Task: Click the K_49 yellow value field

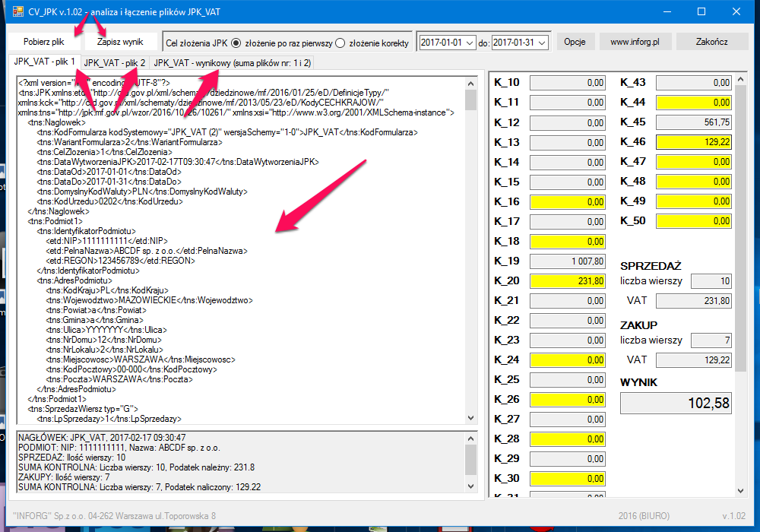Action: click(694, 201)
